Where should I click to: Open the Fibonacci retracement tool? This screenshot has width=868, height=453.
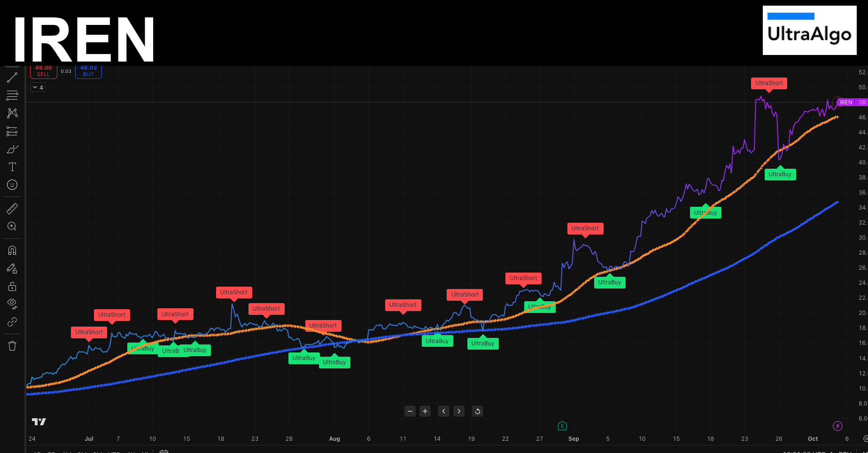(12, 95)
